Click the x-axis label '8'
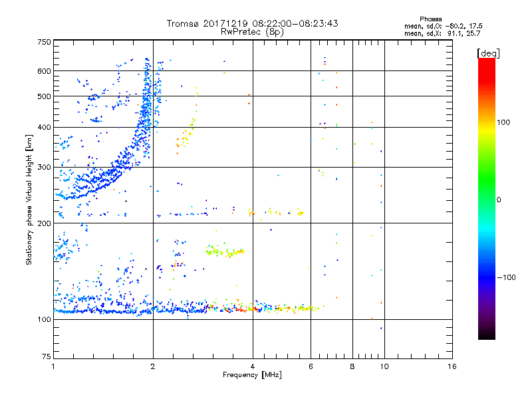Viewport: 532px width, 399px height. [352, 366]
